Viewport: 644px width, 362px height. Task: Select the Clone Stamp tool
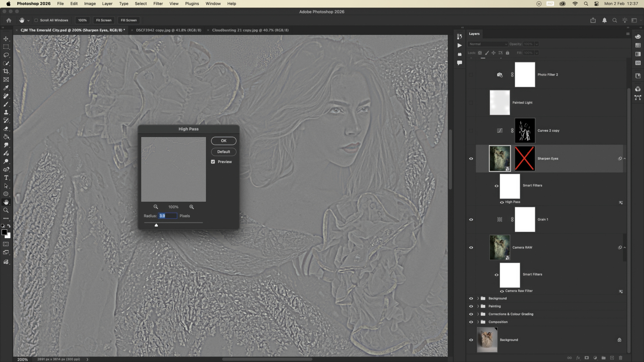pyautogui.click(x=6, y=112)
